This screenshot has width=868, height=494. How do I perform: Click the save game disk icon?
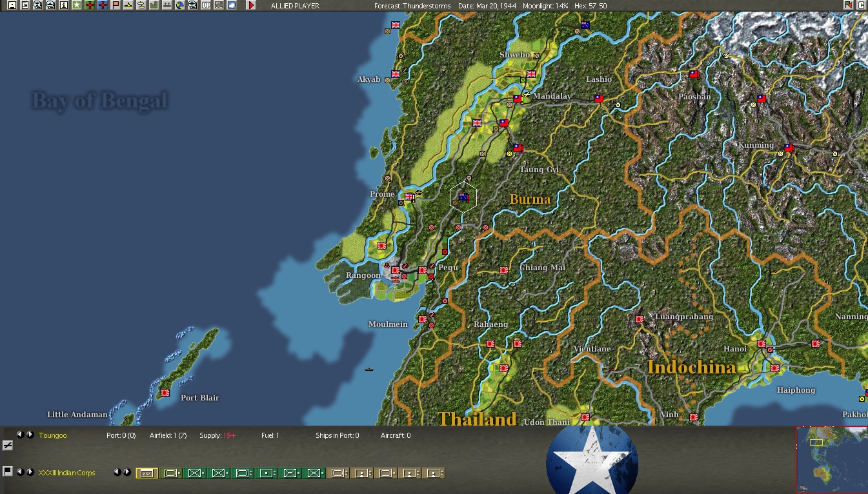12,5
